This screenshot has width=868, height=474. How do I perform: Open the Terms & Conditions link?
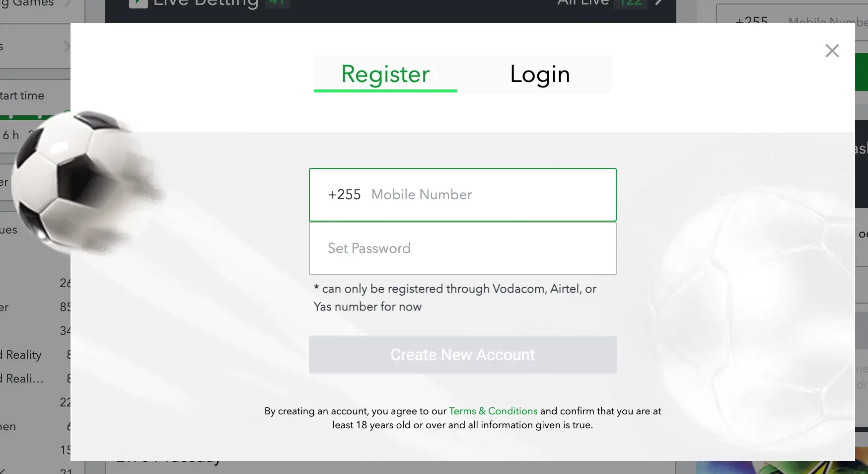click(x=493, y=411)
